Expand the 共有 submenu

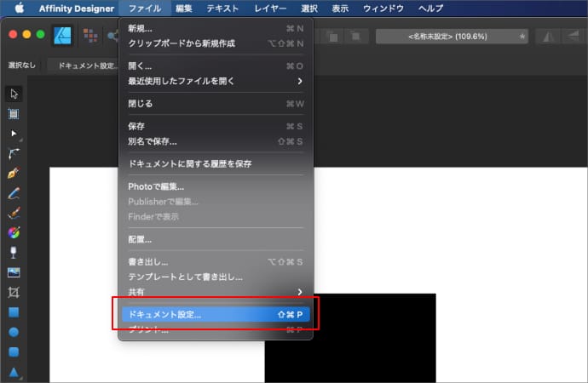tap(215, 292)
